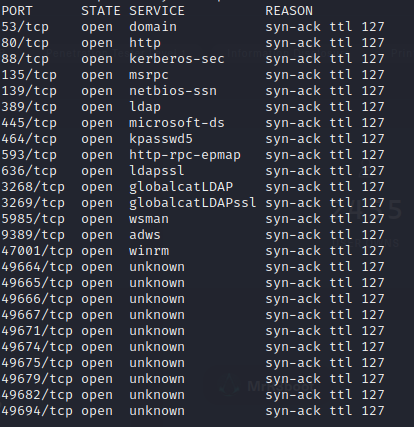
Task: Select the 80/tcp port text
Action: (25, 43)
